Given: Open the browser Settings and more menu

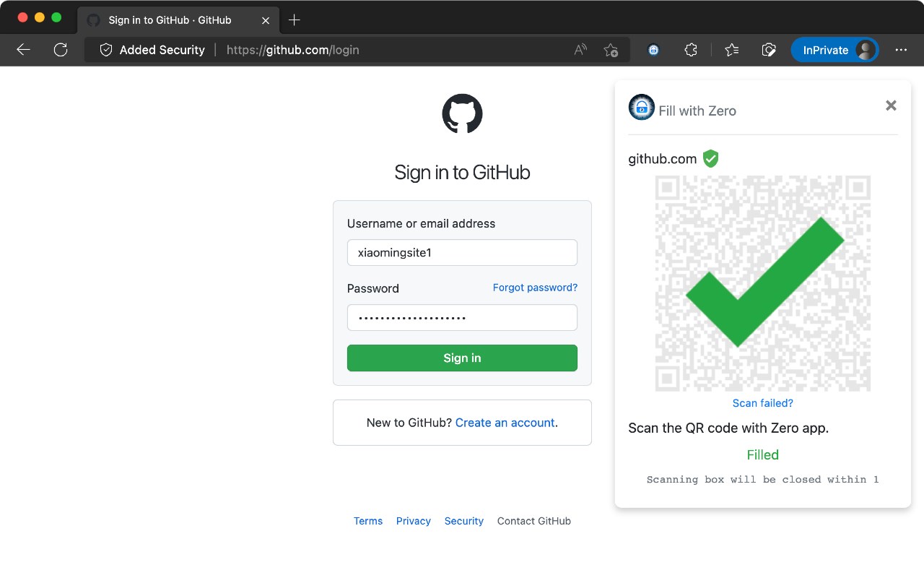Looking at the screenshot, I should 901,50.
